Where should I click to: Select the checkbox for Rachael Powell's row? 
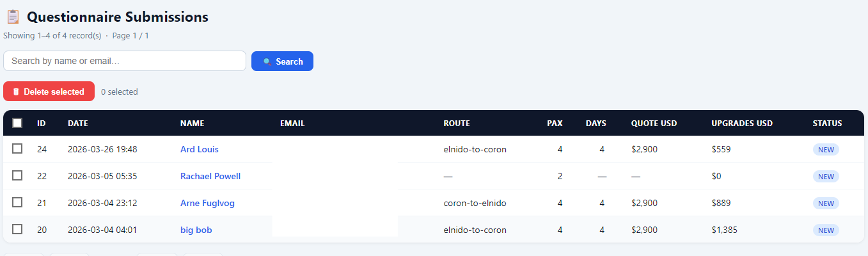pos(17,175)
